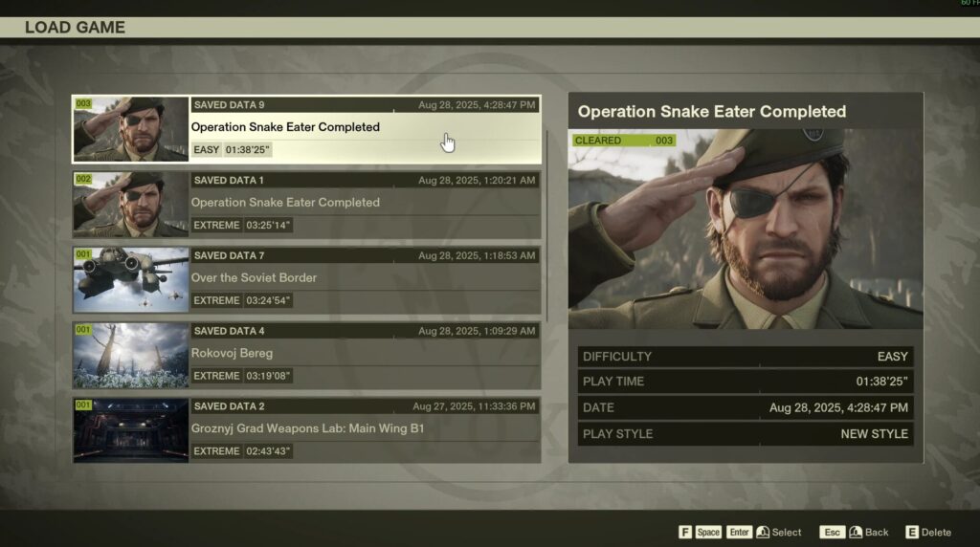Click the forest thumbnail of Saved Data 4

[131, 355]
